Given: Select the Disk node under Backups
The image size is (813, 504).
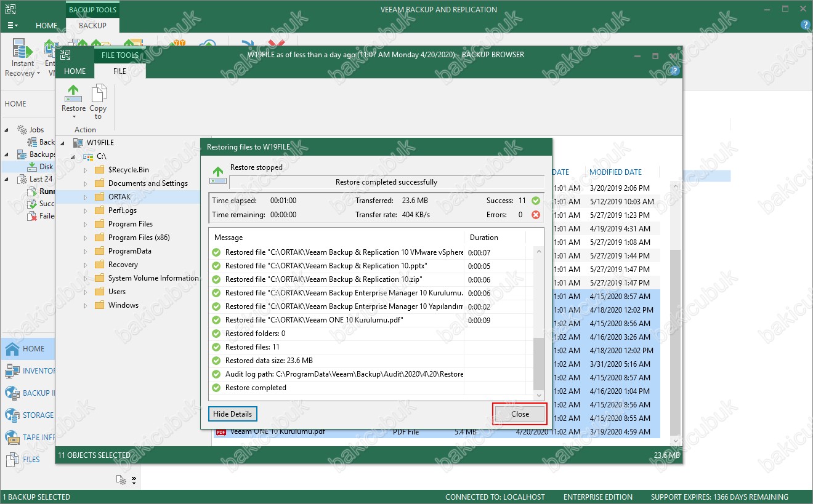Looking at the screenshot, I should pos(46,167).
